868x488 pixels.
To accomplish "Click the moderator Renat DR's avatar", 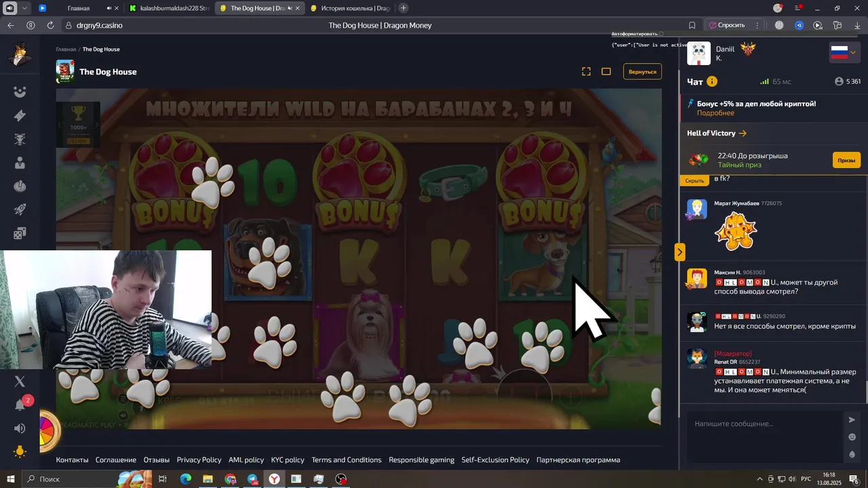I will [697, 358].
